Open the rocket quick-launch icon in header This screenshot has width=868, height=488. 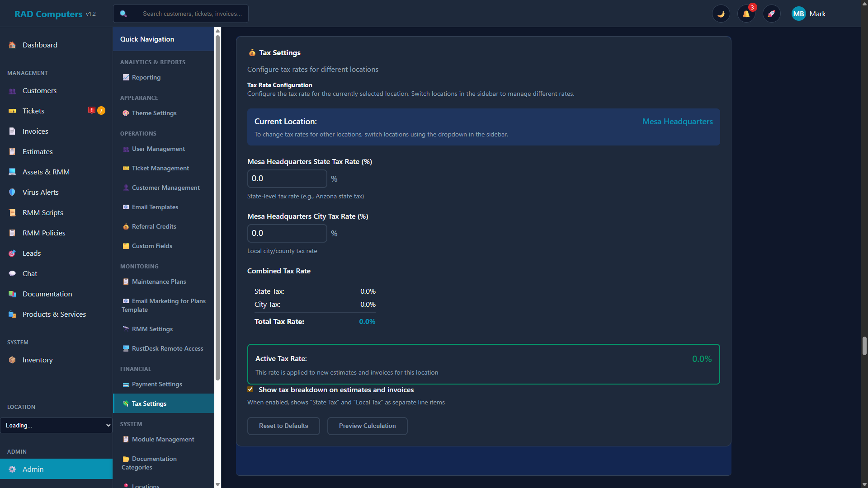tap(772, 14)
